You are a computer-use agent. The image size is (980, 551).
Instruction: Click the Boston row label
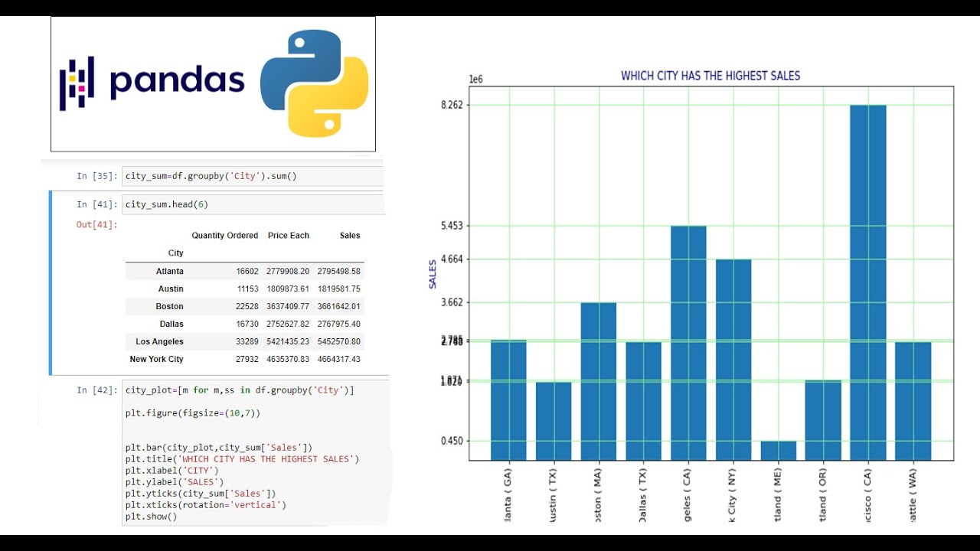pyautogui.click(x=169, y=307)
